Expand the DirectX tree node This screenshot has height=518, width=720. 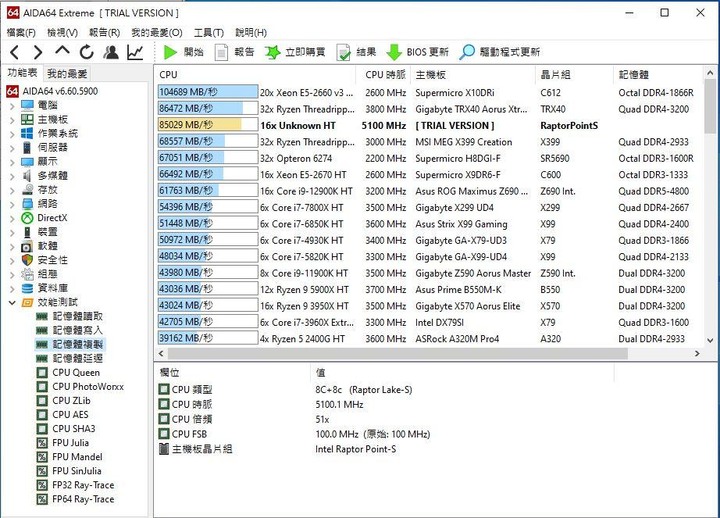[12, 218]
